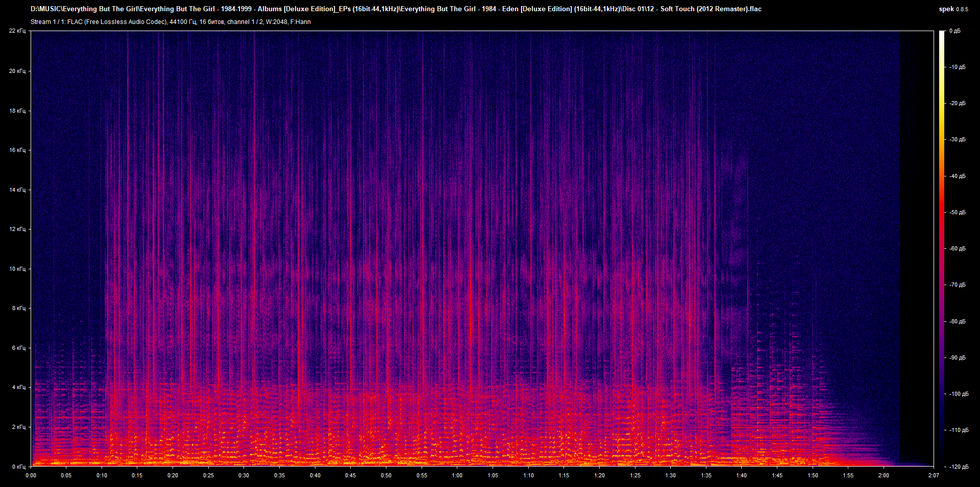
Task: Click the '1:15' time axis label
Action: (564, 475)
